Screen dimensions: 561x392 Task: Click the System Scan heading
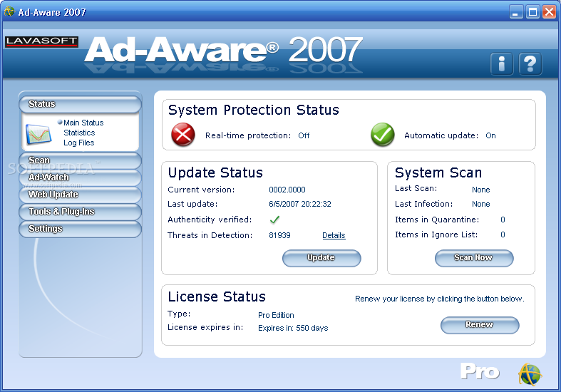pyautogui.click(x=438, y=172)
